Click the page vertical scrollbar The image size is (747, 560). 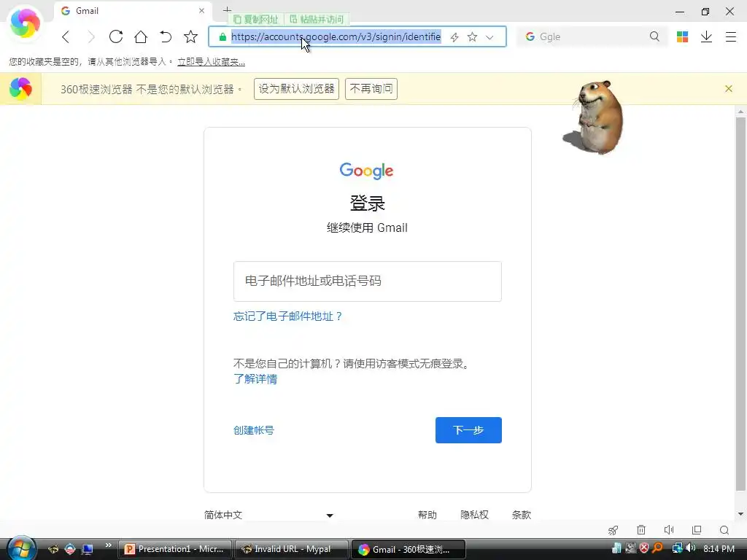click(x=740, y=303)
